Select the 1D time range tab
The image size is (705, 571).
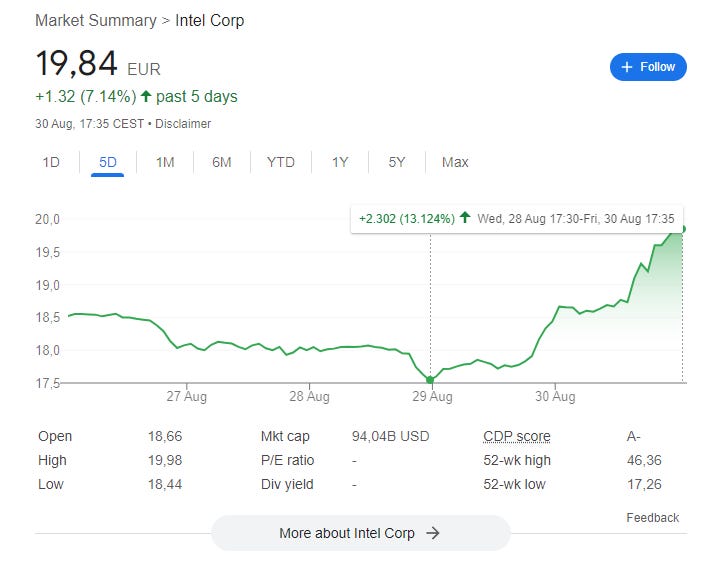51,162
